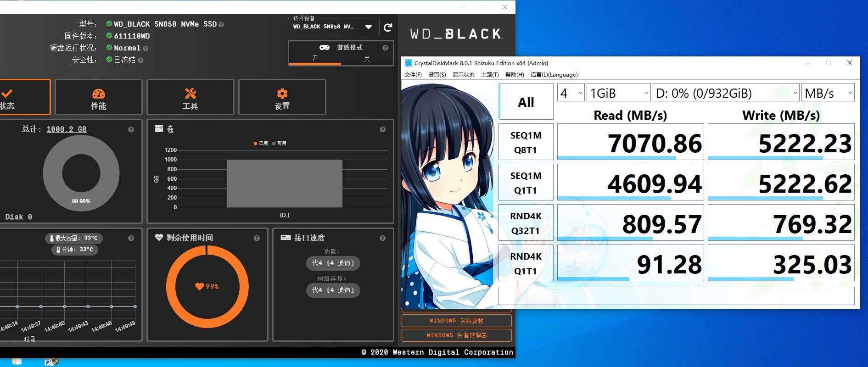Click the help icon in the temperature panel
The width and height of the screenshot is (868, 367).
click(x=131, y=238)
